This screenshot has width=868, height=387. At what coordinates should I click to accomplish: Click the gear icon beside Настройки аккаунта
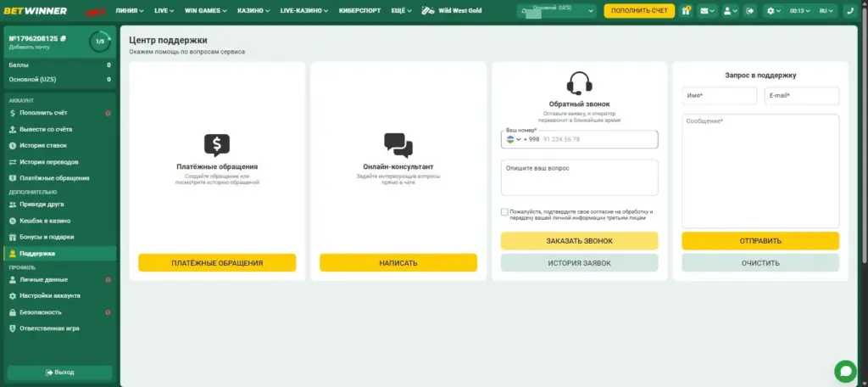pyautogui.click(x=13, y=295)
